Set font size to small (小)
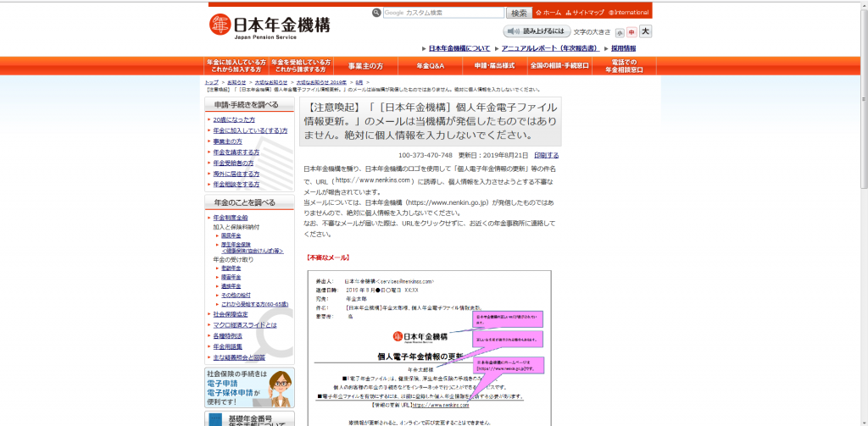Image resolution: width=868 pixels, height=426 pixels. coord(620,33)
